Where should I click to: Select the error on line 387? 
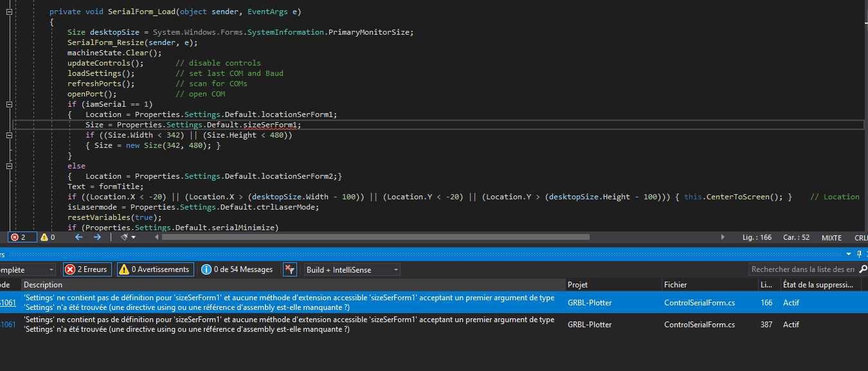[x=289, y=325]
